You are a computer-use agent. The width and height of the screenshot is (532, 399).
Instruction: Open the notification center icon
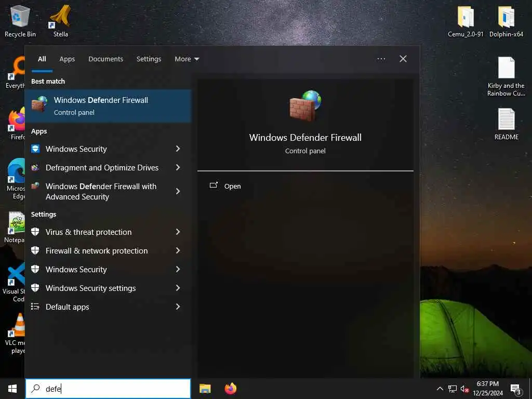516,389
